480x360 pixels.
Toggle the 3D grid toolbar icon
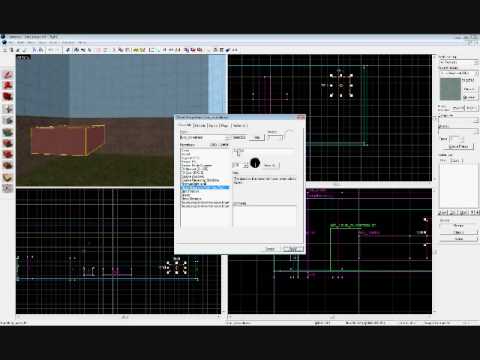click(x=11, y=50)
